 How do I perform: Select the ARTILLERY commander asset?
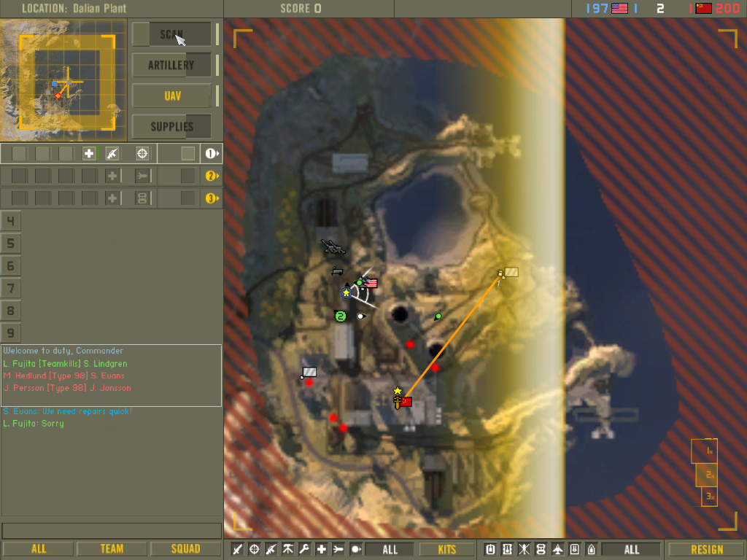point(171,65)
